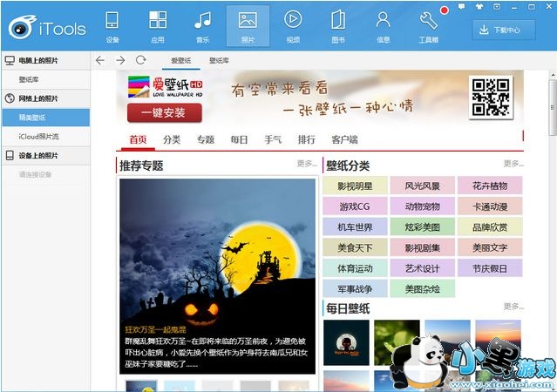Select 壁纸库 in the sidebar
The width and height of the screenshot is (557, 392).
coord(45,79)
